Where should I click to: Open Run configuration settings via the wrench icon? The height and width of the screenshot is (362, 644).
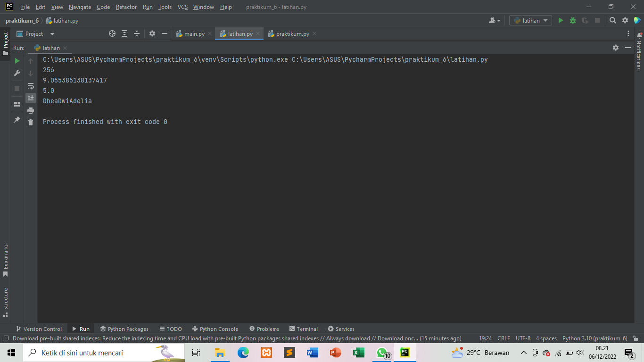click(x=17, y=73)
